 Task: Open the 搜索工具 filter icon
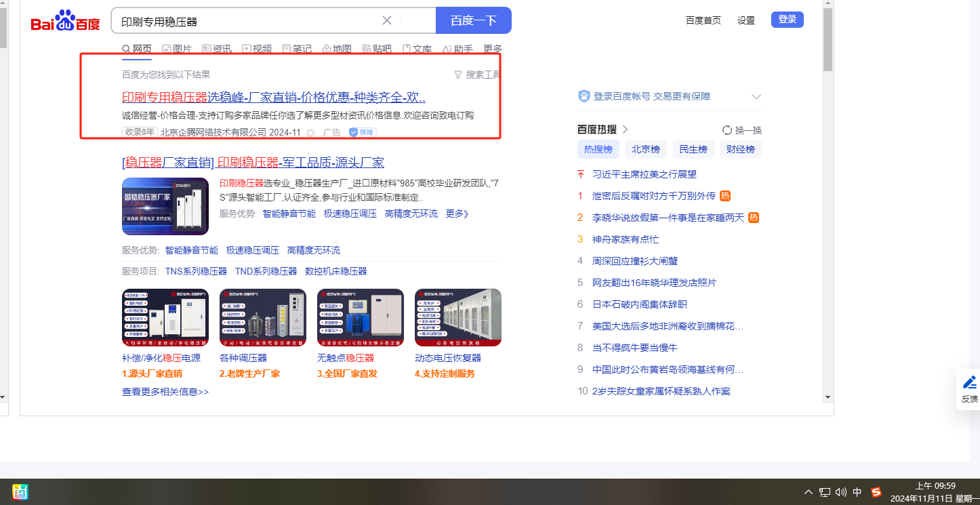pyautogui.click(x=458, y=75)
